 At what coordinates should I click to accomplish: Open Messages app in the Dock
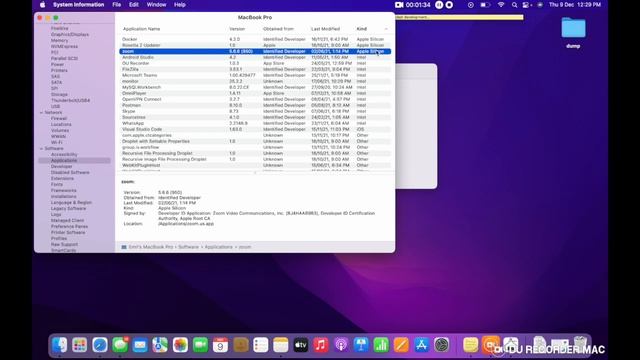pyautogui.click(x=120, y=345)
